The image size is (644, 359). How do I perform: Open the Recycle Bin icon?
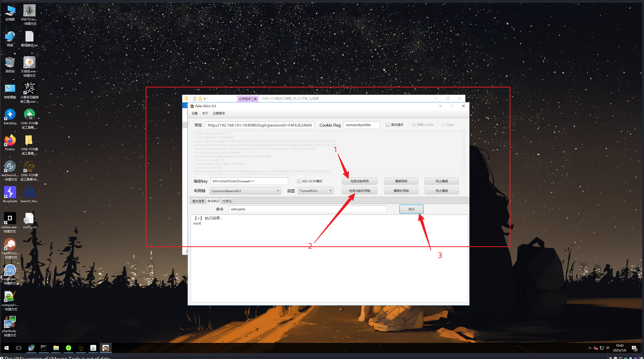click(x=10, y=63)
